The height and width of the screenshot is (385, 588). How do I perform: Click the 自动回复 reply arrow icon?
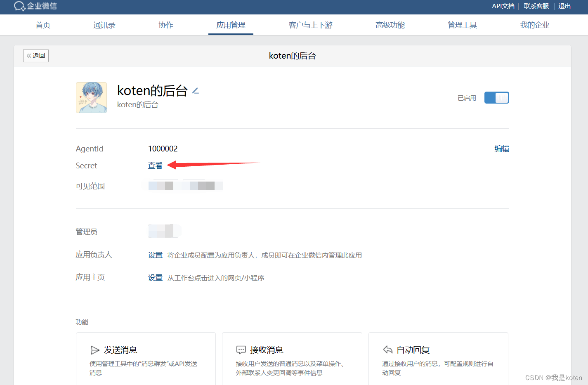(x=387, y=350)
